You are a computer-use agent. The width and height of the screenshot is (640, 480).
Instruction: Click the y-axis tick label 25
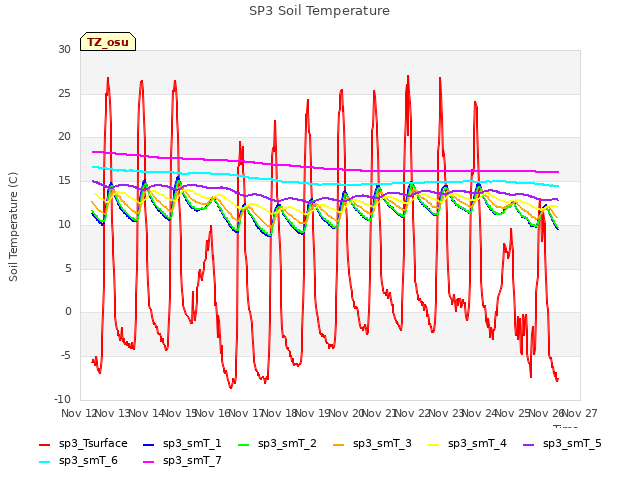pyautogui.click(x=64, y=93)
